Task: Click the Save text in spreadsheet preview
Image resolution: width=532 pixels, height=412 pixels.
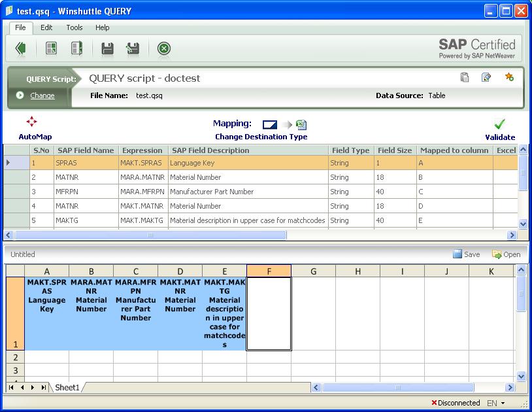Action: point(472,254)
